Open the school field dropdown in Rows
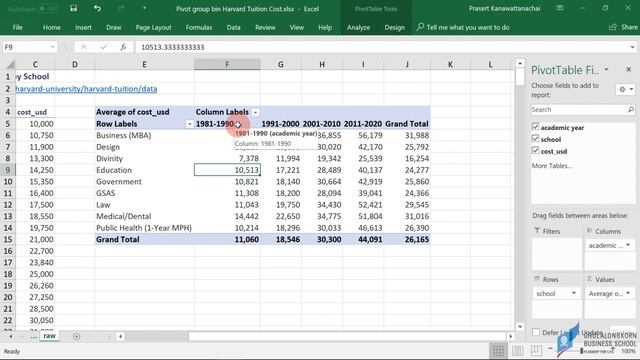 [x=573, y=293]
